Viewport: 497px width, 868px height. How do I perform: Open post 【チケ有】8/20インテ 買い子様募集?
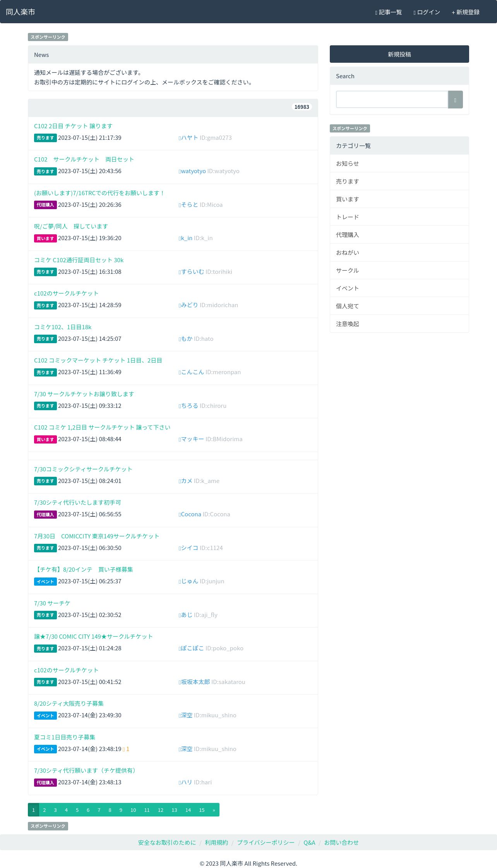(x=84, y=569)
